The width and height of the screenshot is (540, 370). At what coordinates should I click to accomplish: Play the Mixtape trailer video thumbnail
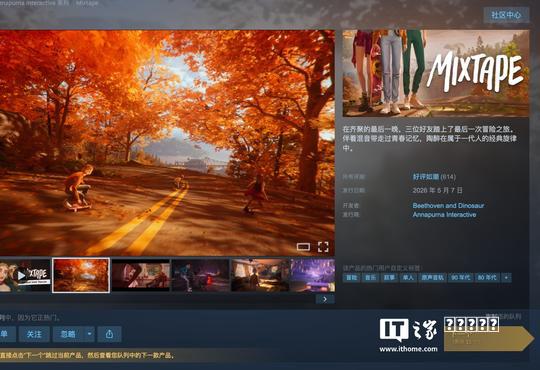click(x=25, y=275)
